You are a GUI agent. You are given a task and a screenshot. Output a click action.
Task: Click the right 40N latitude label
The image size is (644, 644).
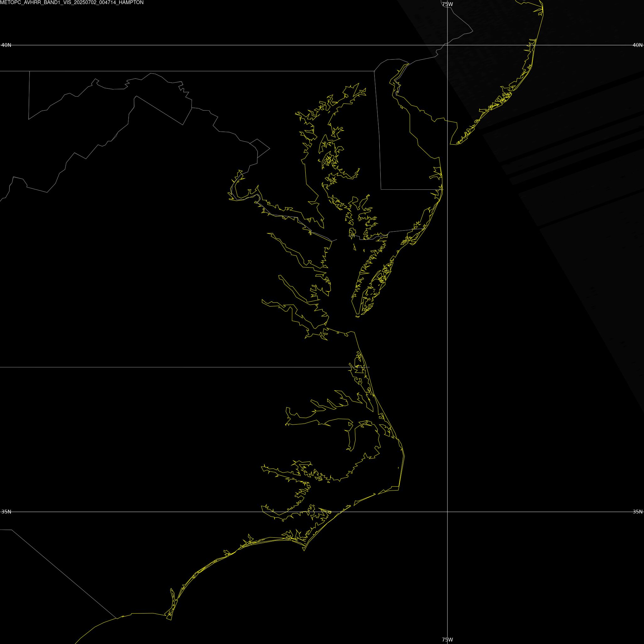point(638,45)
